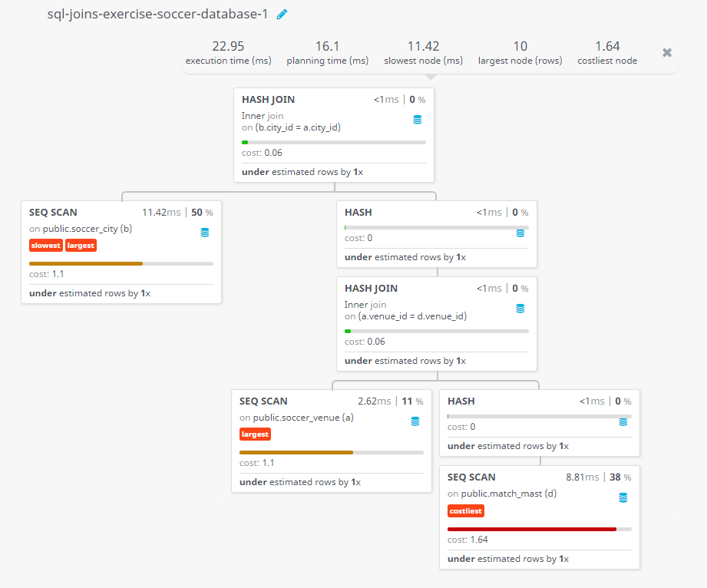Click the plan title sql-joins-exercise-soccer-database-1
This screenshot has height=588, width=707.
tap(157, 15)
